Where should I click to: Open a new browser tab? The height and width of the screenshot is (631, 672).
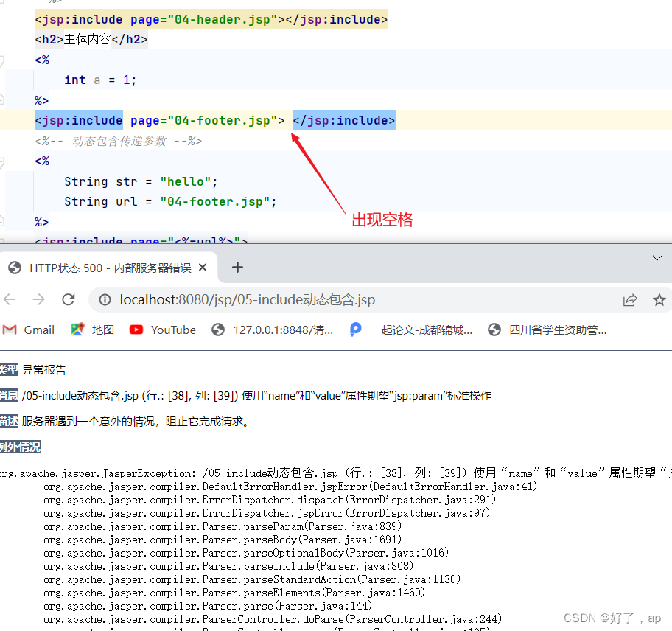(237, 268)
